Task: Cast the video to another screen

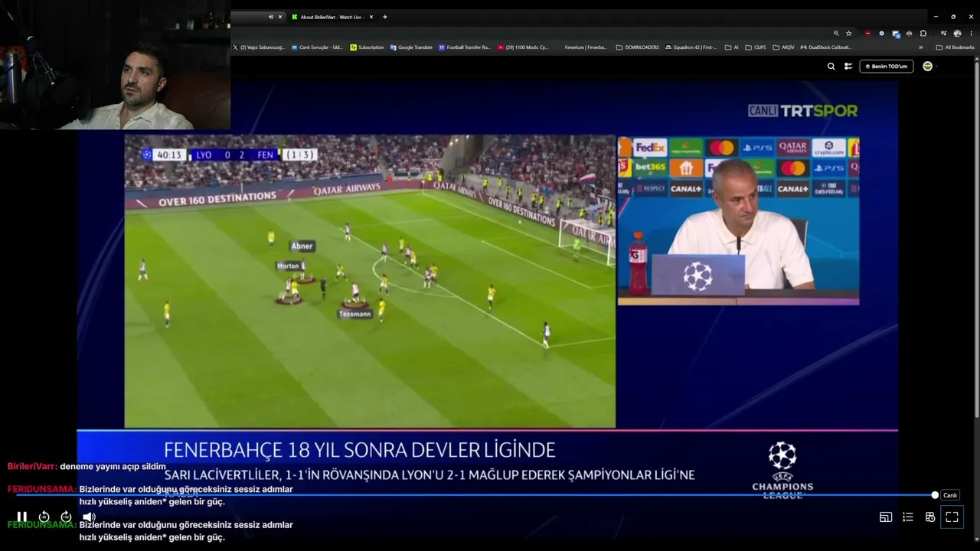Action: tap(886, 517)
